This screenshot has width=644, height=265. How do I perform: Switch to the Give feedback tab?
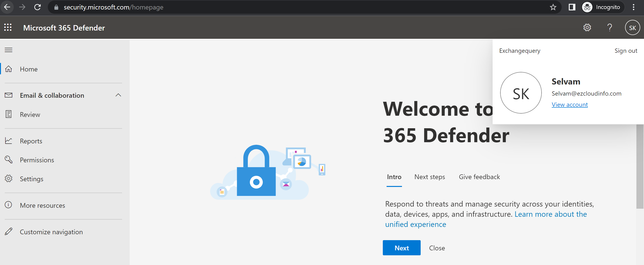pos(479,177)
